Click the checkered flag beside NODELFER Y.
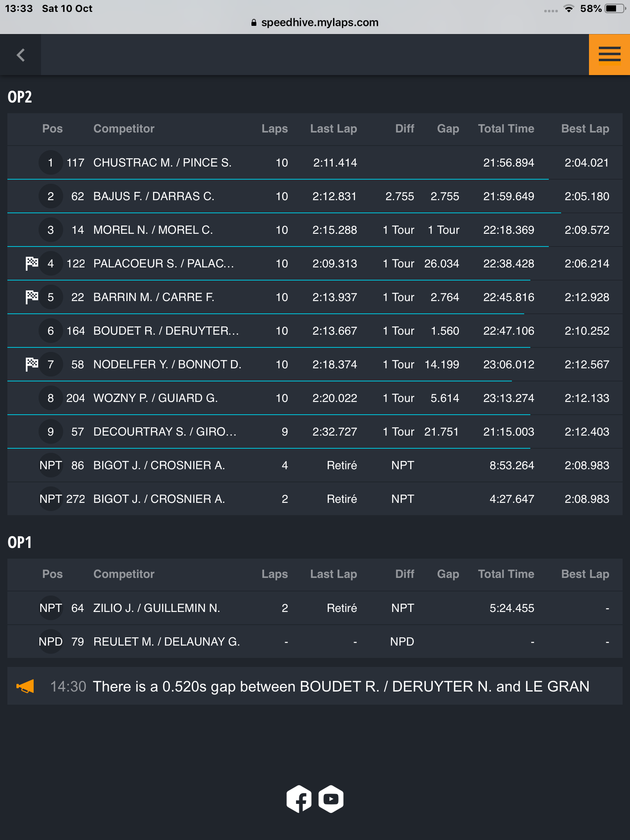The image size is (630, 840). pyautogui.click(x=32, y=364)
